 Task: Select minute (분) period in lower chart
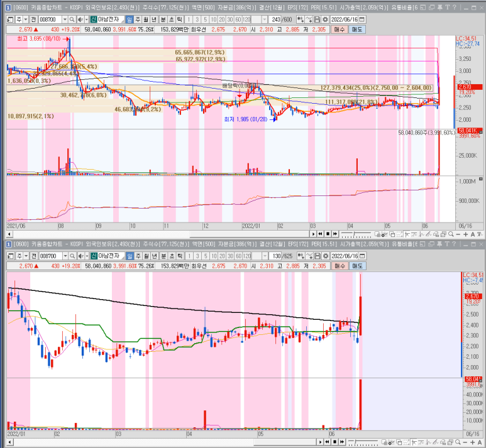coord(163,256)
